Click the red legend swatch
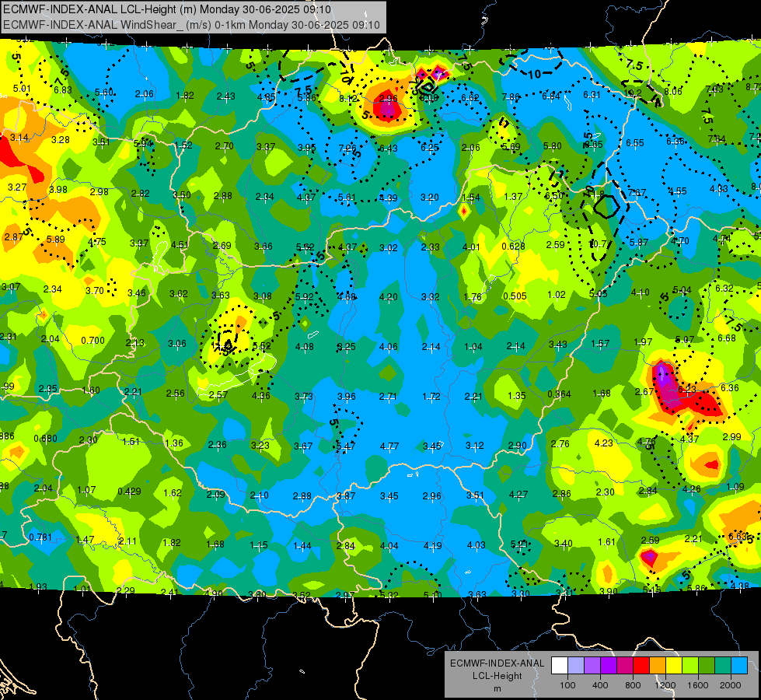The width and height of the screenshot is (761, 700). coord(641,665)
